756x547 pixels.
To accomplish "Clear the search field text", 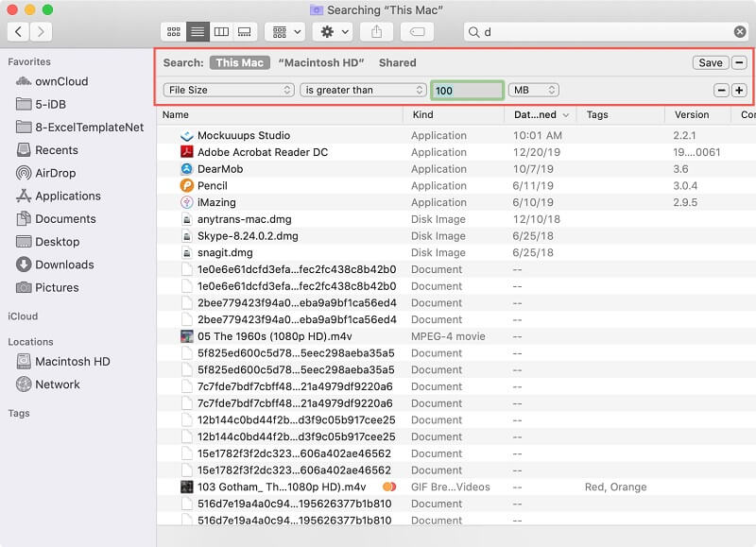I will coord(740,32).
